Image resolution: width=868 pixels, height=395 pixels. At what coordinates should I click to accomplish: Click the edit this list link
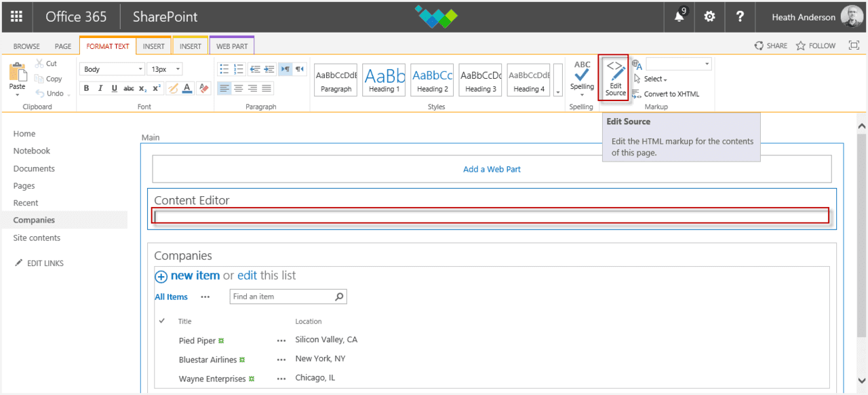point(247,276)
